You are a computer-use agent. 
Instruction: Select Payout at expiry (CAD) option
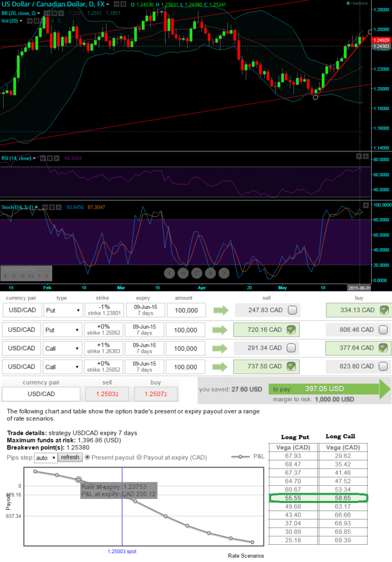[x=139, y=457]
